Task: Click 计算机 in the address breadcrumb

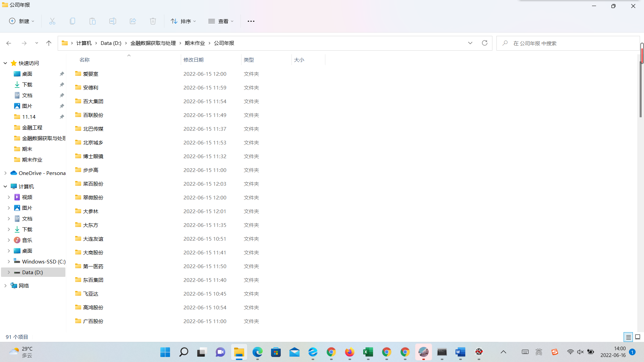Action: pos(84,43)
